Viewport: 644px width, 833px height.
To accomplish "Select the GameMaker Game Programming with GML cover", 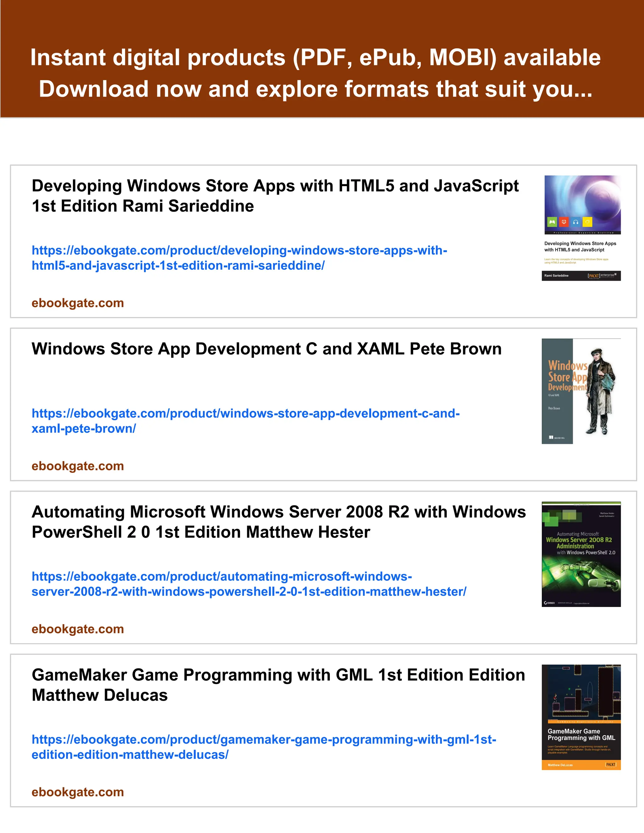I will tap(581, 717).
